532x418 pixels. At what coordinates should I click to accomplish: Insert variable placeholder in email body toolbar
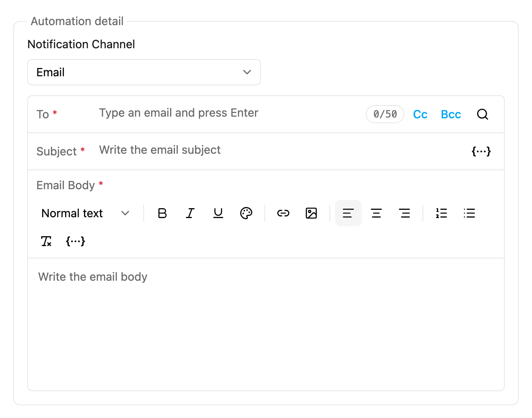click(x=75, y=241)
